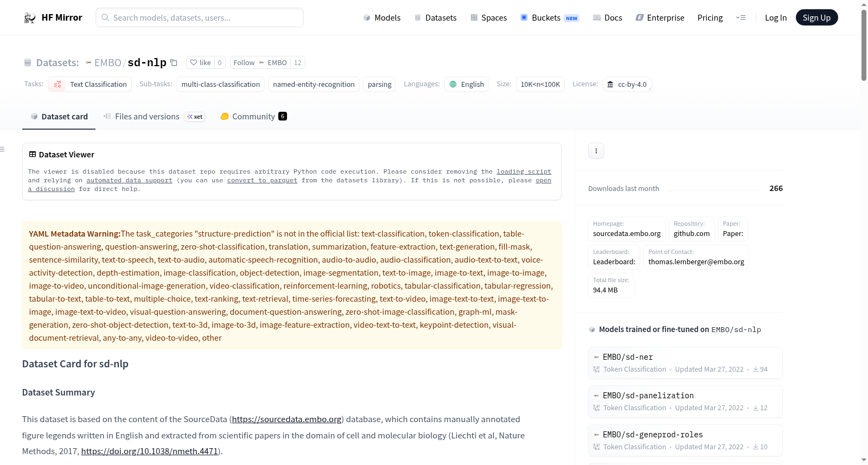Select the Text Classification task tag
The width and height of the screenshot is (868, 465).
[x=90, y=84]
